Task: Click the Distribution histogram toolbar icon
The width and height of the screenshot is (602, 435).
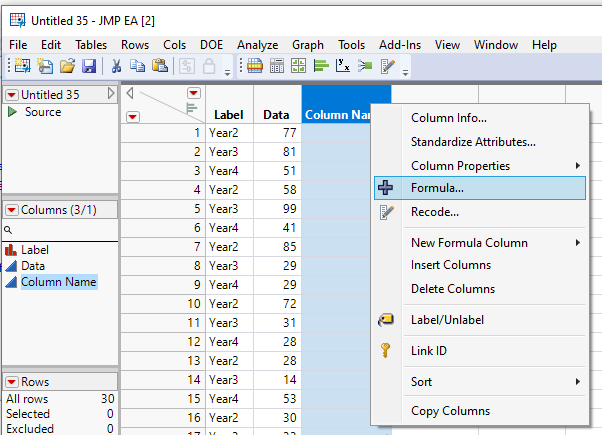Action: click(x=322, y=66)
